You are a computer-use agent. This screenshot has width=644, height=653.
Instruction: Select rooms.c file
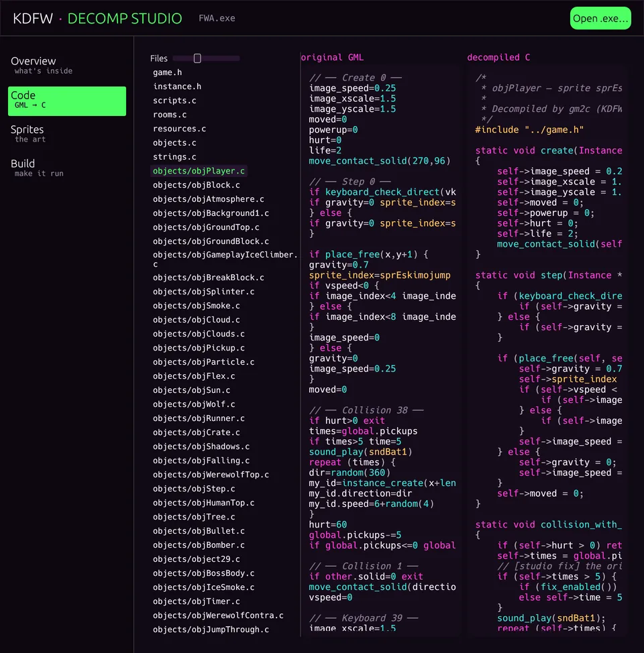pyautogui.click(x=169, y=115)
